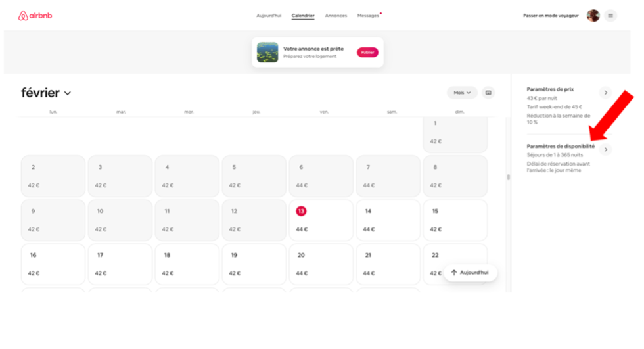Open Paramètres de prix chevron
644x349 pixels.
coord(606,93)
